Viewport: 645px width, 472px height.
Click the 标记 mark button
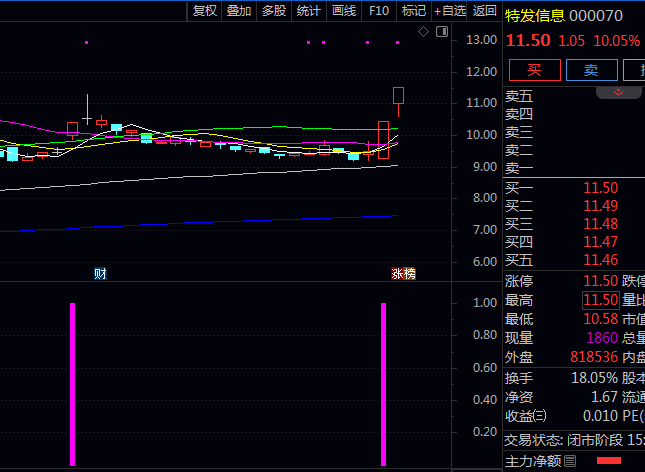[414, 11]
